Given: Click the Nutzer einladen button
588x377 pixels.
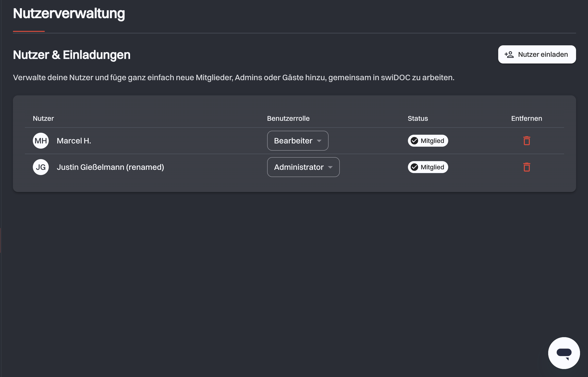Looking at the screenshot, I should pos(537,55).
